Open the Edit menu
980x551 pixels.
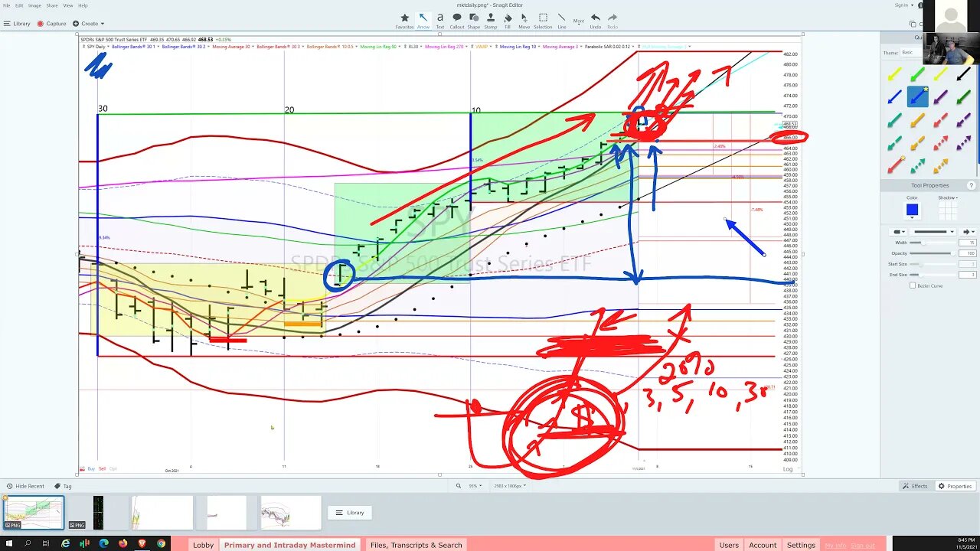pyautogui.click(x=19, y=5)
